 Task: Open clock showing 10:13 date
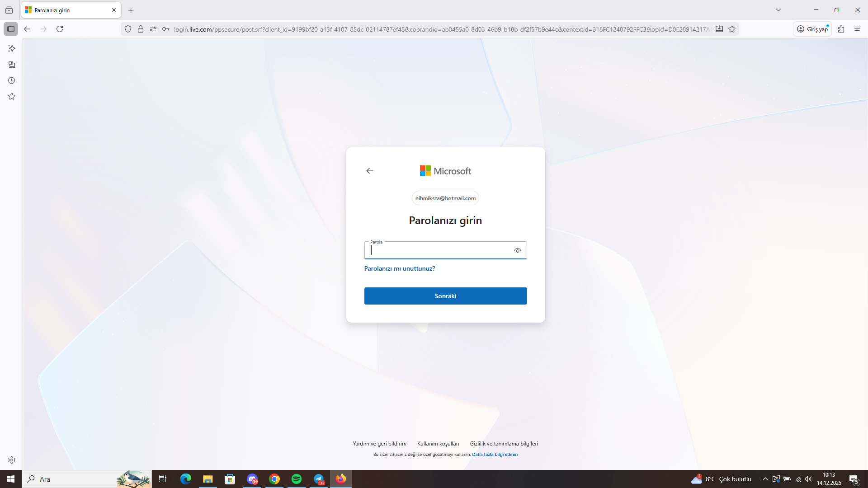(829, 479)
